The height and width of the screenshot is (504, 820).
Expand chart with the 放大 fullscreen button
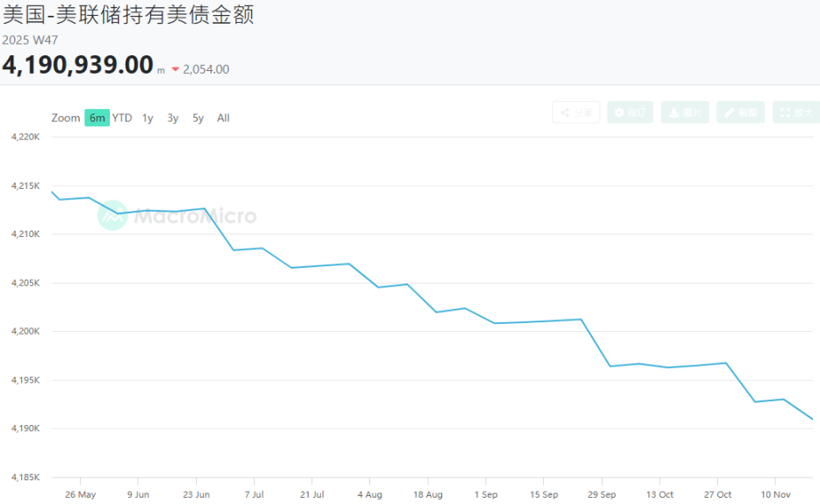(x=795, y=112)
